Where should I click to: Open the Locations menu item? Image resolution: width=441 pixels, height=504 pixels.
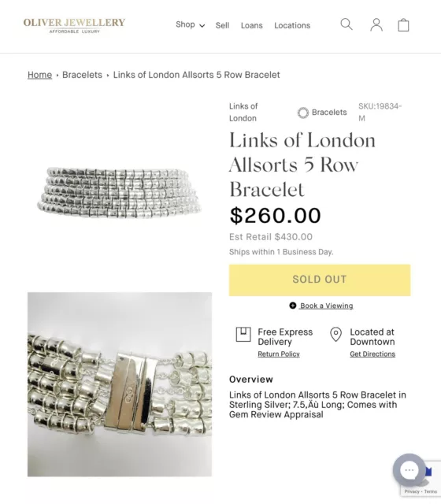[292, 25]
